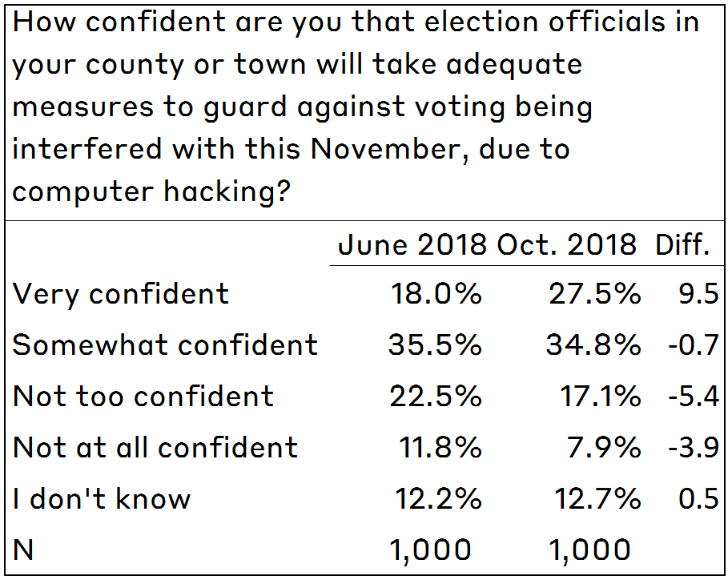Click the 27.5% October value
The image size is (728, 580).
(x=595, y=294)
